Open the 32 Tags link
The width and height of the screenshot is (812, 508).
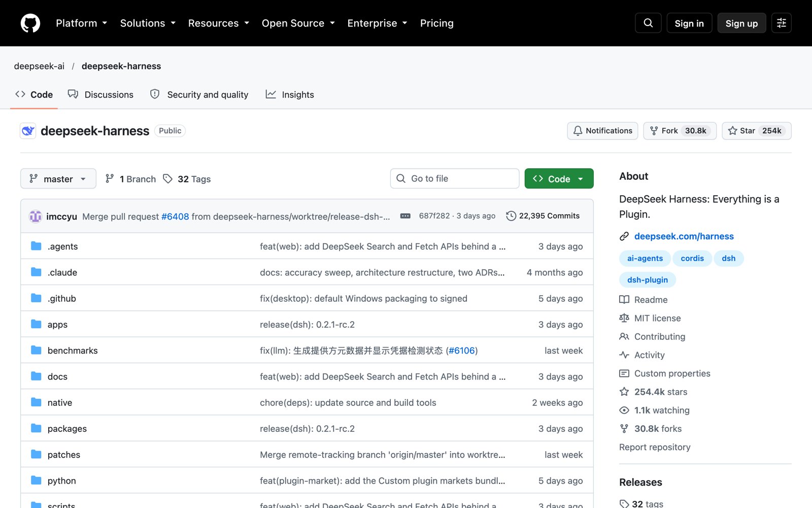(187, 179)
